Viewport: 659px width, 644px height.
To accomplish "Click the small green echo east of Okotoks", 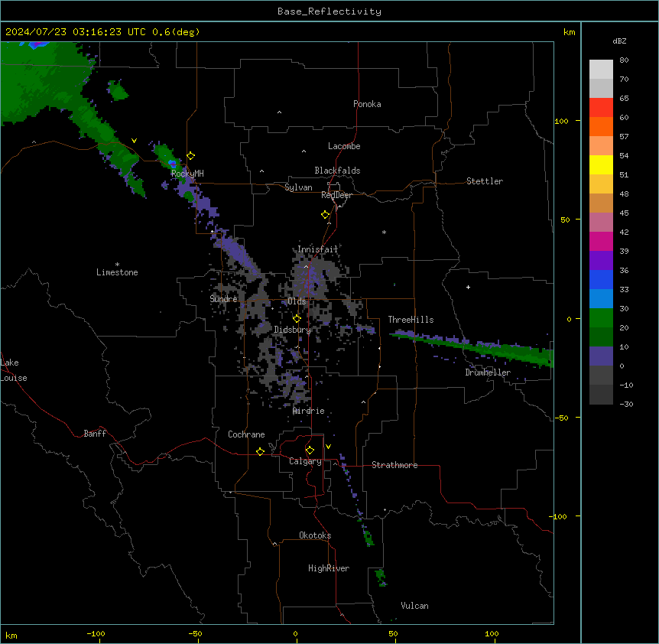I will pyautogui.click(x=368, y=537).
